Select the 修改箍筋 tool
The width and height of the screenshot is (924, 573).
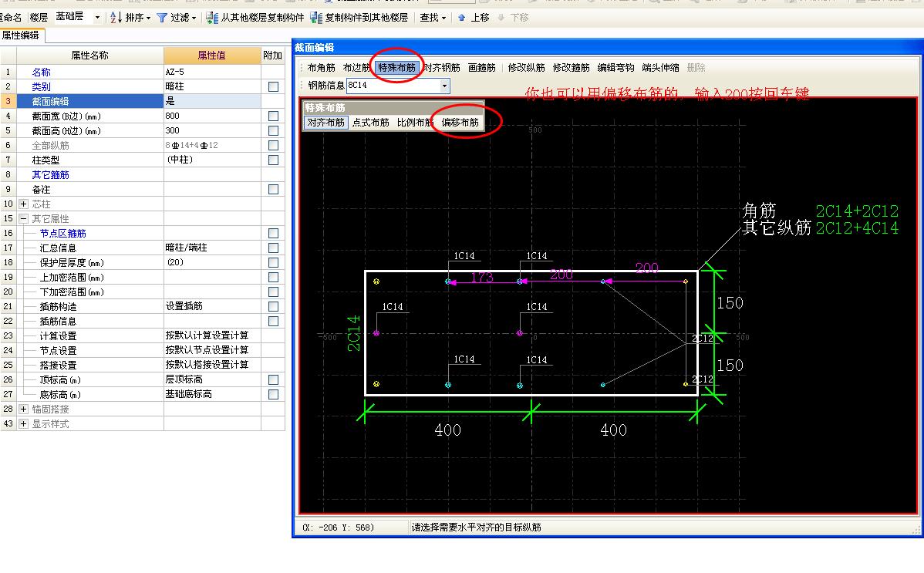571,68
